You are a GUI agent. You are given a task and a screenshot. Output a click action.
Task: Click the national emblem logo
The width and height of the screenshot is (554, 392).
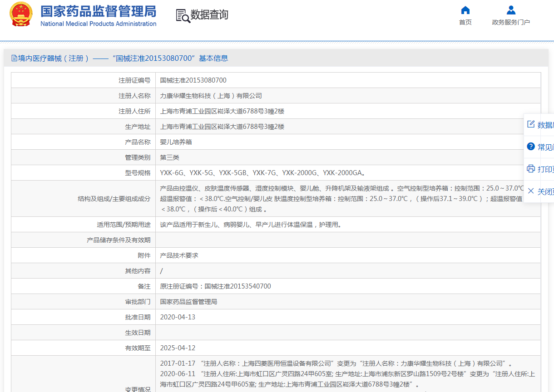tap(21, 14)
